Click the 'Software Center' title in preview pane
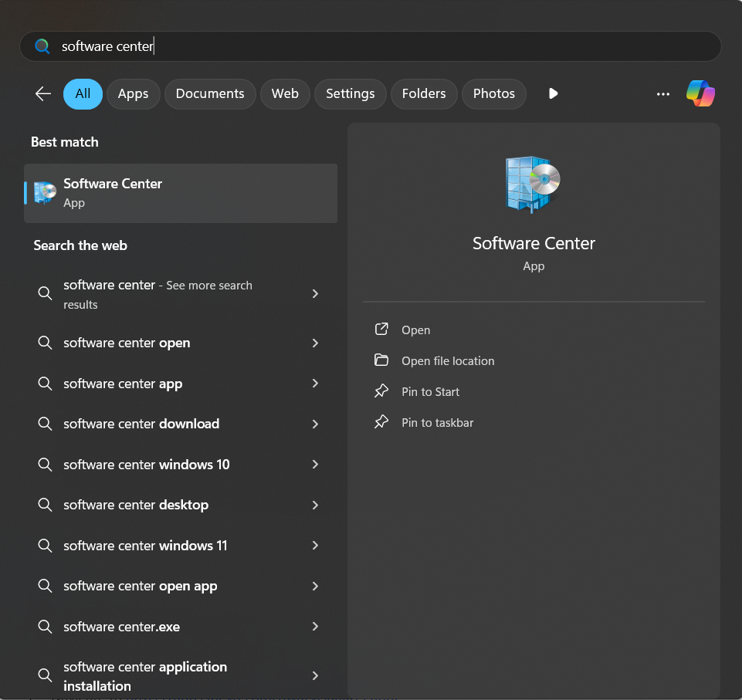This screenshot has height=700, width=742. [534, 243]
